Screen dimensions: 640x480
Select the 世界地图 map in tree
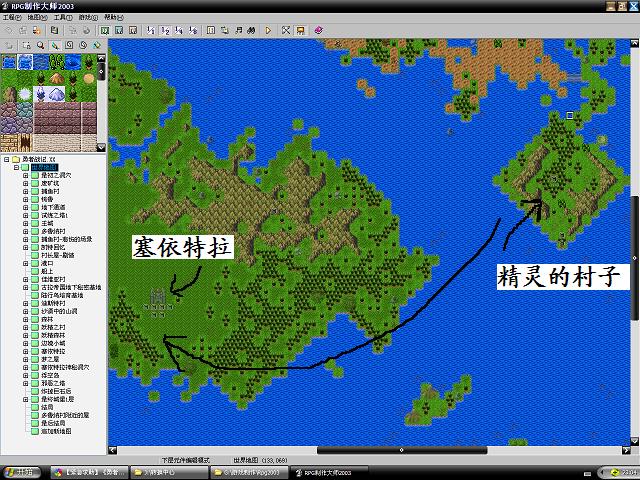44,167
